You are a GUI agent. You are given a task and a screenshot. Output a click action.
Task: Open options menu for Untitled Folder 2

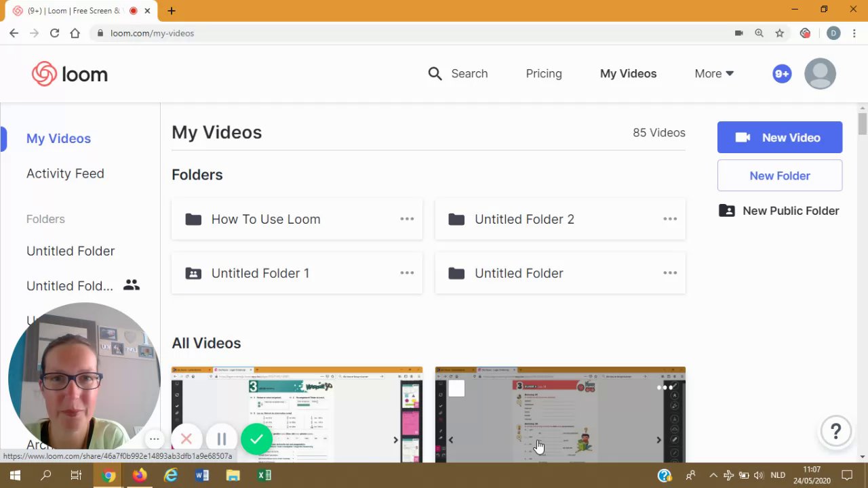[x=670, y=219]
